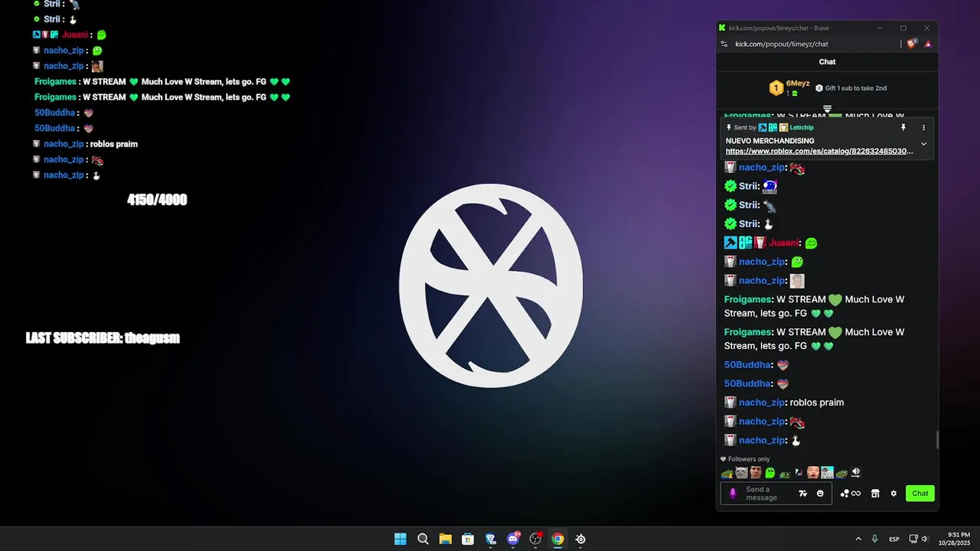Click the Chat header title

coord(827,62)
